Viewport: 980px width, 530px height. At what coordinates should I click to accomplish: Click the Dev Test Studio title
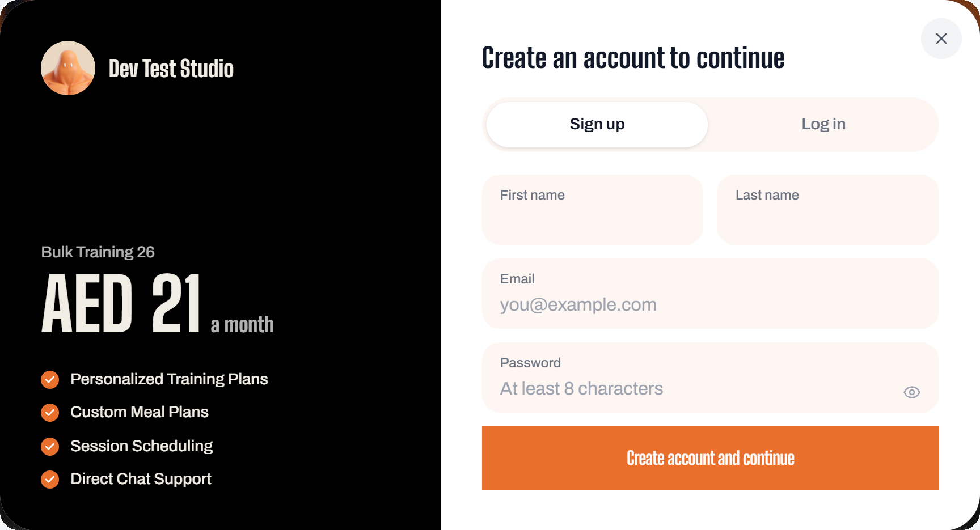171,69
